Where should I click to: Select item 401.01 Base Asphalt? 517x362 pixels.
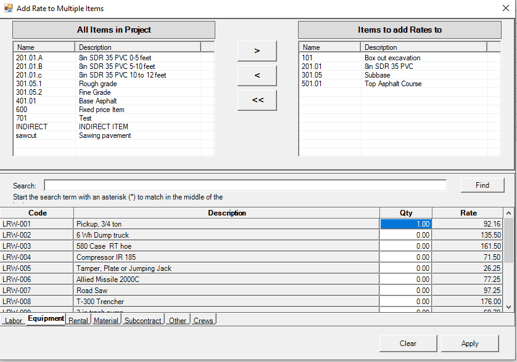click(x=107, y=101)
